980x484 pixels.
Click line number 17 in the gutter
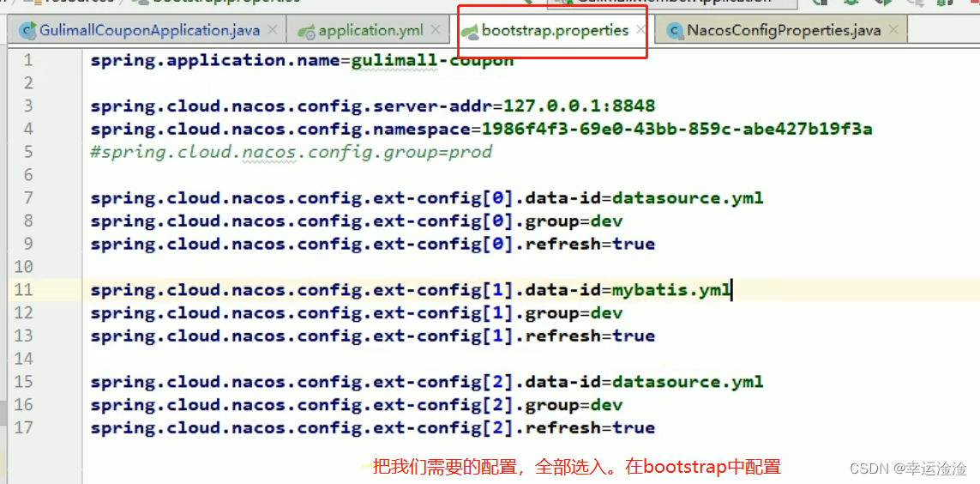coord(23,427)
